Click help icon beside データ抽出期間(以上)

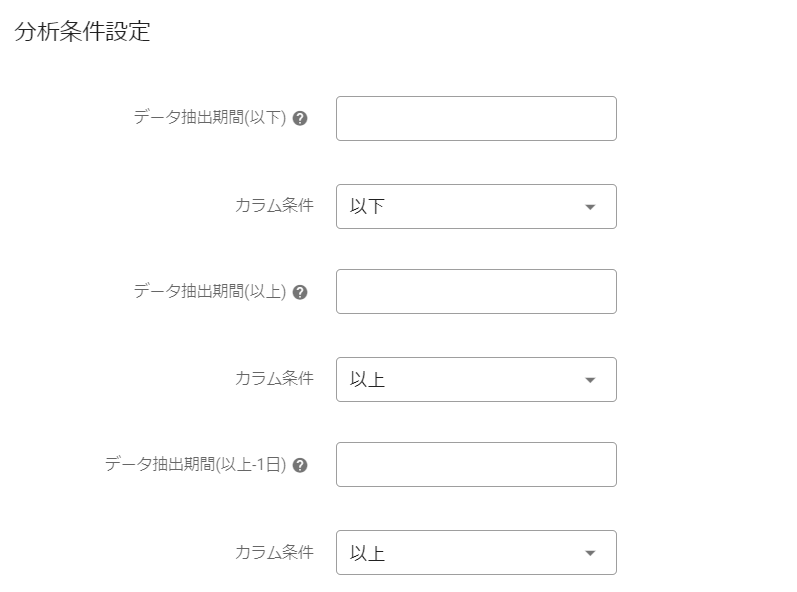click(x=300, y=292)
